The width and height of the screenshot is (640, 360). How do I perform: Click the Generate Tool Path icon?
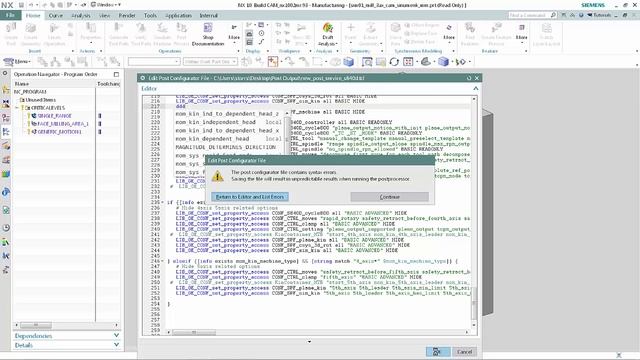[x=118, y=34]
